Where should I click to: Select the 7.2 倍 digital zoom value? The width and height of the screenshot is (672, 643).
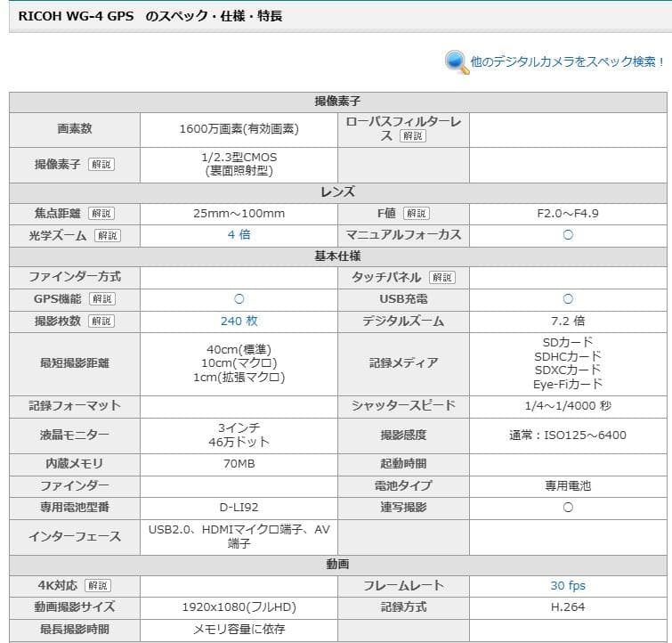tap(568, 321)
